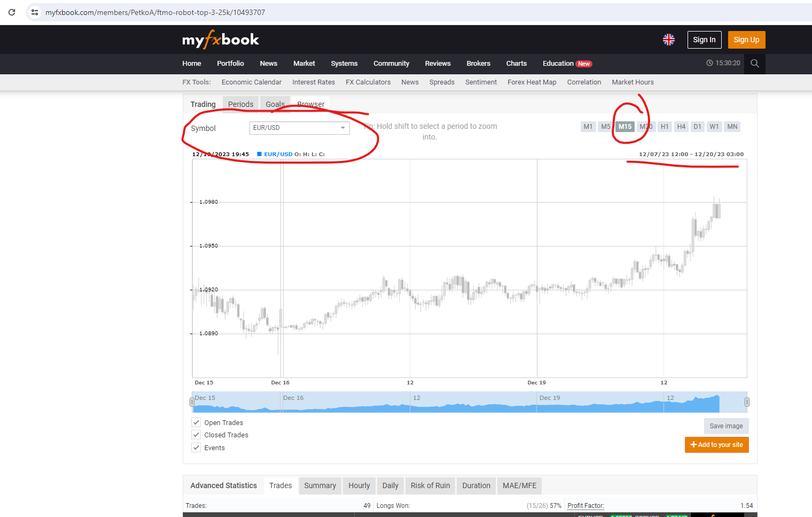The height and width of the screenshot is (517, 812).
Task: Click left handle of chart range navigator
Action: coord(192,402)
